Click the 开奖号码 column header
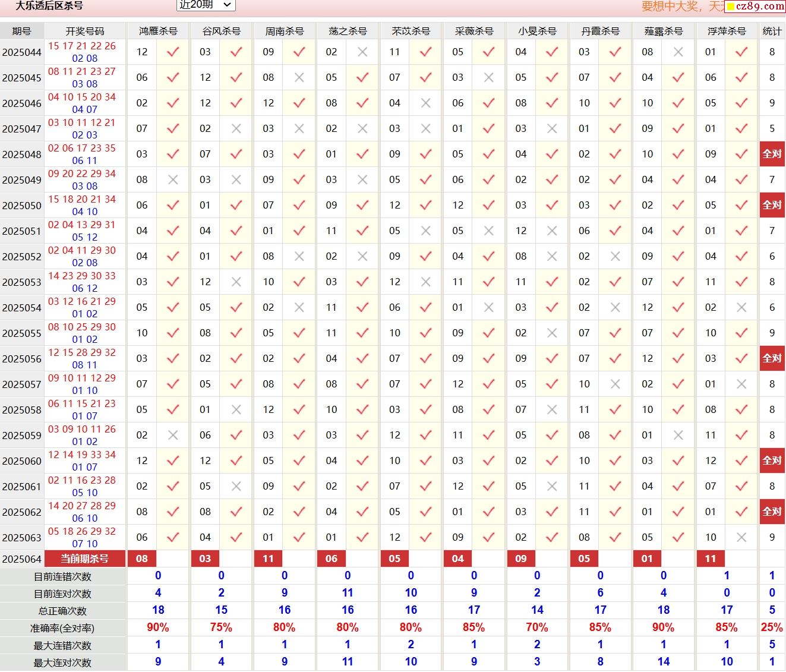 (84, 31)
